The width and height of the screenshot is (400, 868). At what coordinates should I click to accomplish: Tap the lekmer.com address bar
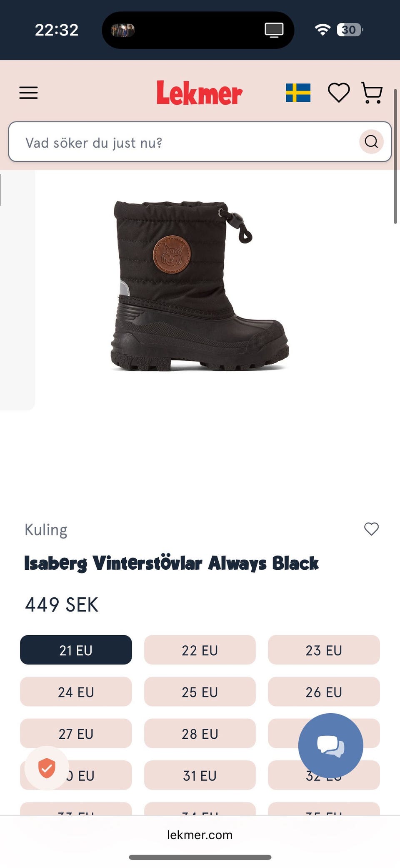click(x=200, y=835)
